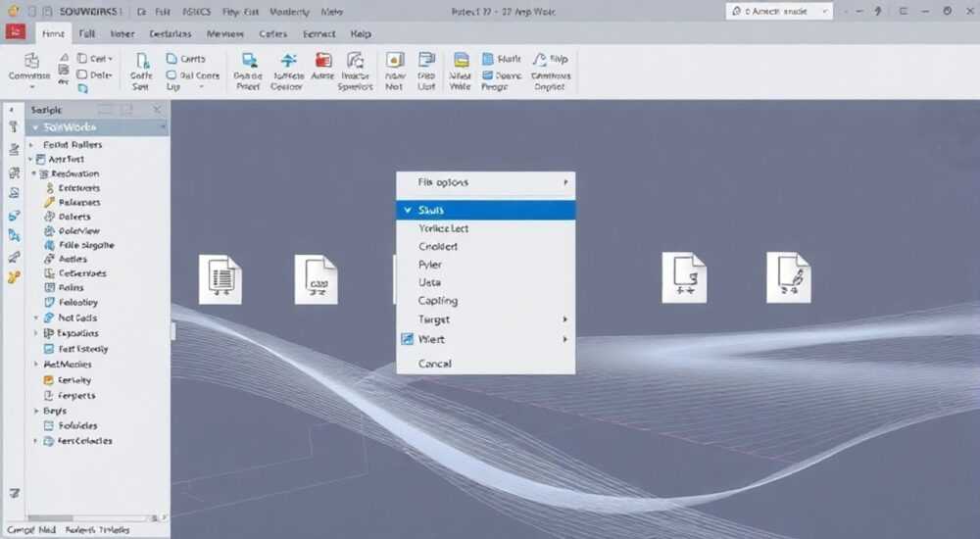
Task: Expand the Foilat Rallers tree node
Action: tap(31, 144)
